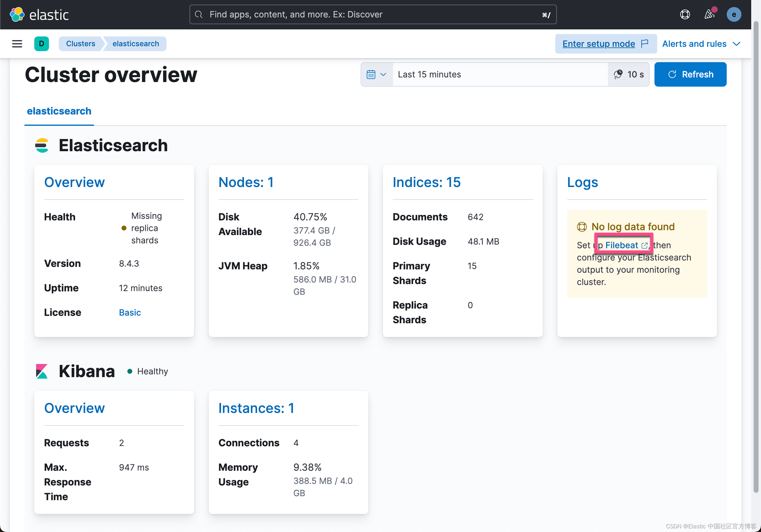Open the newsfeed announcements icon
761x532 pixels.
(709, 14)
